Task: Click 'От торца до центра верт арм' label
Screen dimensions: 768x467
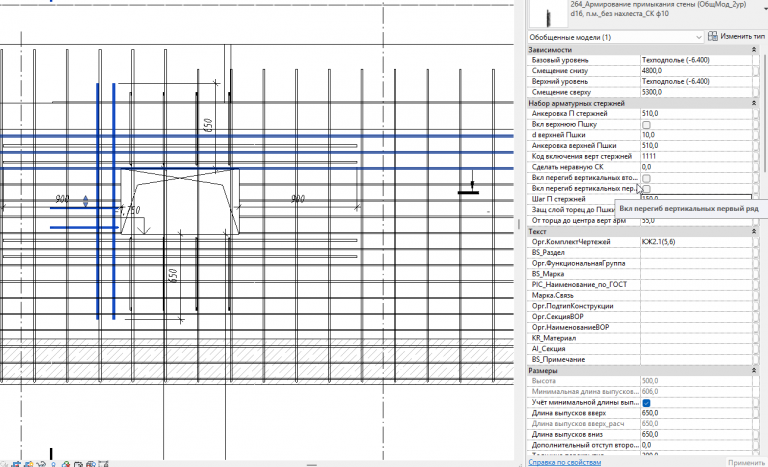Action: 579,221
